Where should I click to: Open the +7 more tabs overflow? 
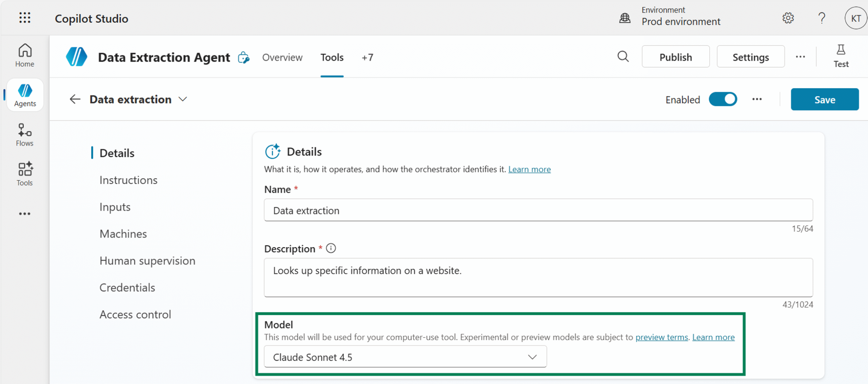[367, 57]
